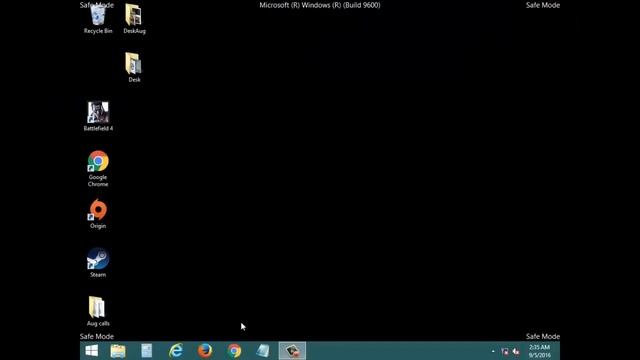Switch to the active highlighted taskbar app
Screen dimensions: 640x360
click(292, 351)
